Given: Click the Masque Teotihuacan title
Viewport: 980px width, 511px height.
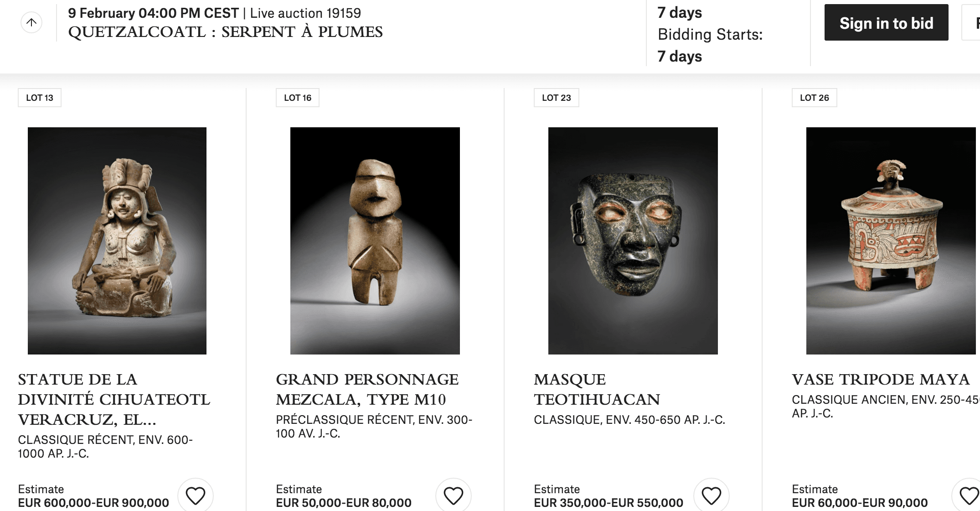Looking at the screenshot, I should 597,389.
